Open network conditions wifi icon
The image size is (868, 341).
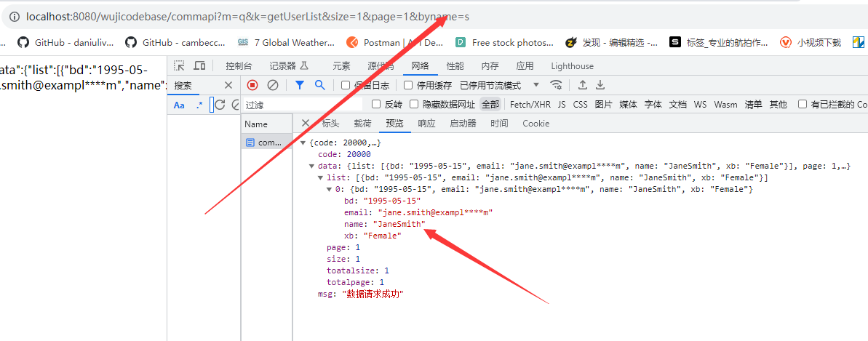point(556,85)
